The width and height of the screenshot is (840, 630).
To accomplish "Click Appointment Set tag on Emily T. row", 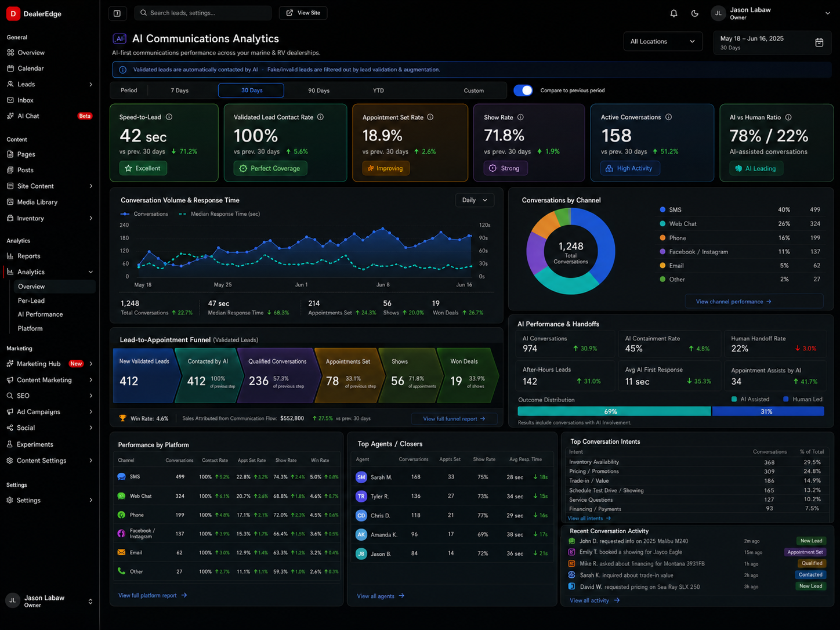I will [805, 552].
